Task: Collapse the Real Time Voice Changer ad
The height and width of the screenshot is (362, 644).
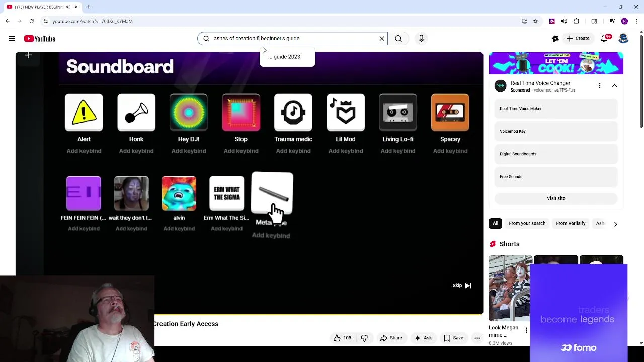Action: [x=614, y=86]
